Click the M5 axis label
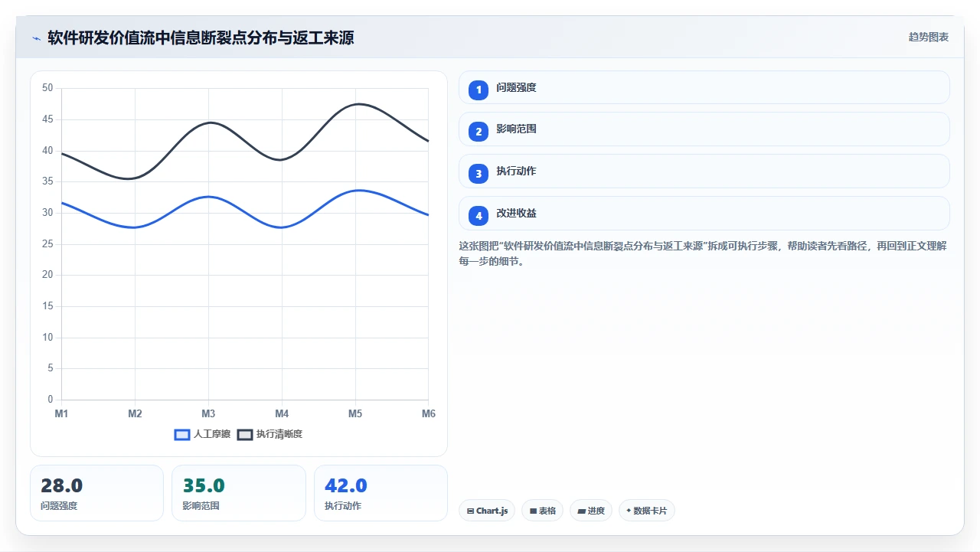Viewport: 980px width, 552px height. [x=355, y=414]
